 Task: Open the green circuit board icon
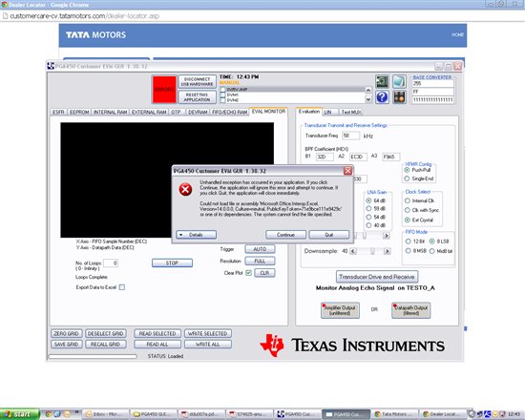(x=382, y=81)
